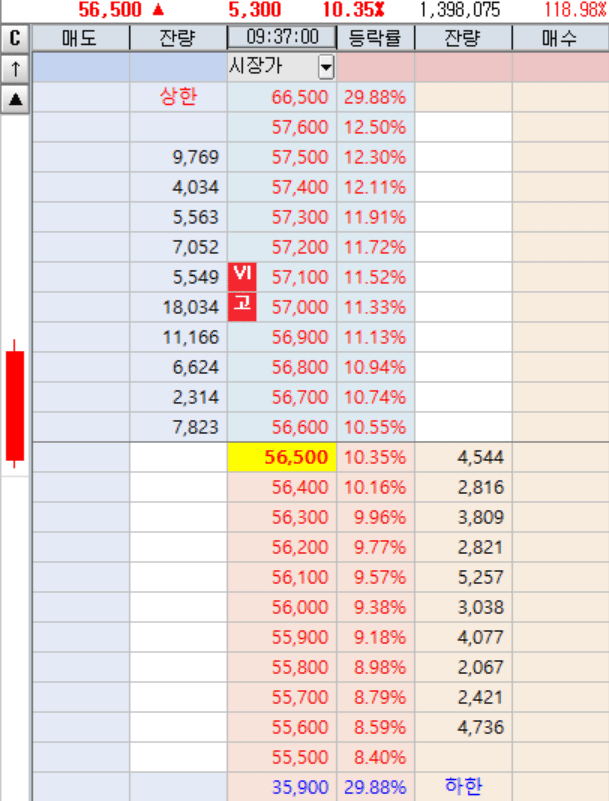Click the bid quantity 4,736
Viewport: 609px width, 801px height.
coord(463,727)
